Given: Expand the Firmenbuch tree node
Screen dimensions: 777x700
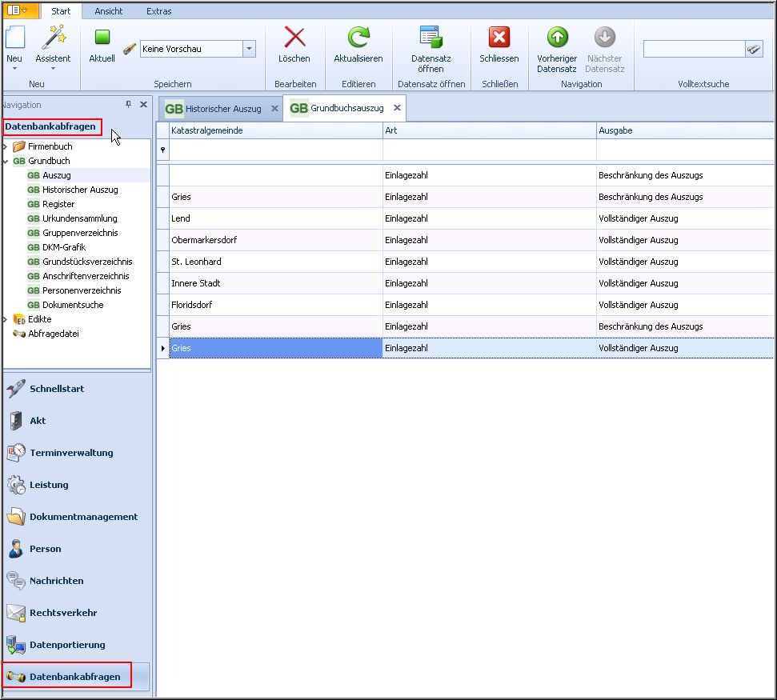Looking at the screenshot, I should click(6, 147).
